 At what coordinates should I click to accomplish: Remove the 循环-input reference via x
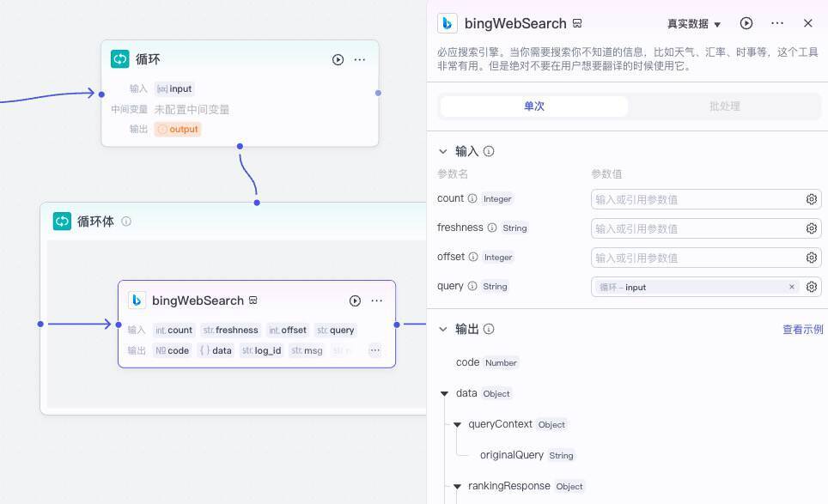(x=791, y=287)
